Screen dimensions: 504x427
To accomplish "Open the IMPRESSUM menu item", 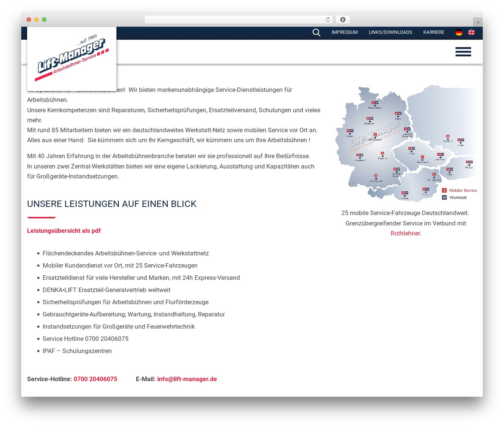I will pos(345,32).
